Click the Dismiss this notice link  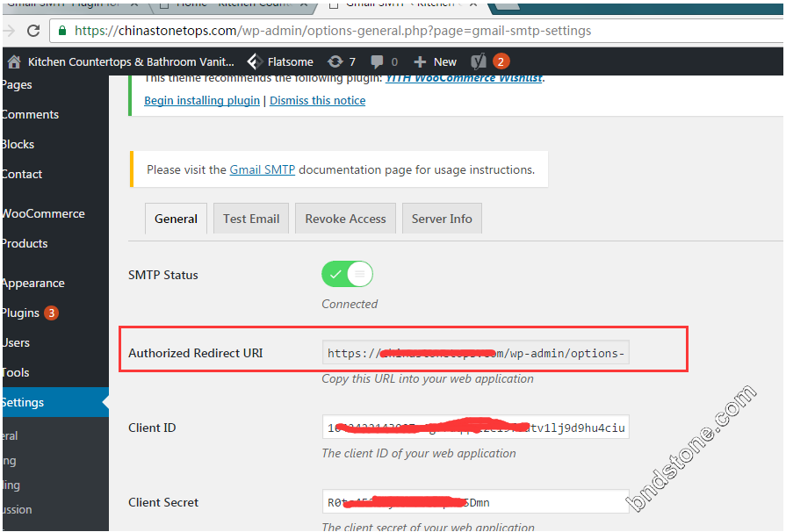click(317, 100)
